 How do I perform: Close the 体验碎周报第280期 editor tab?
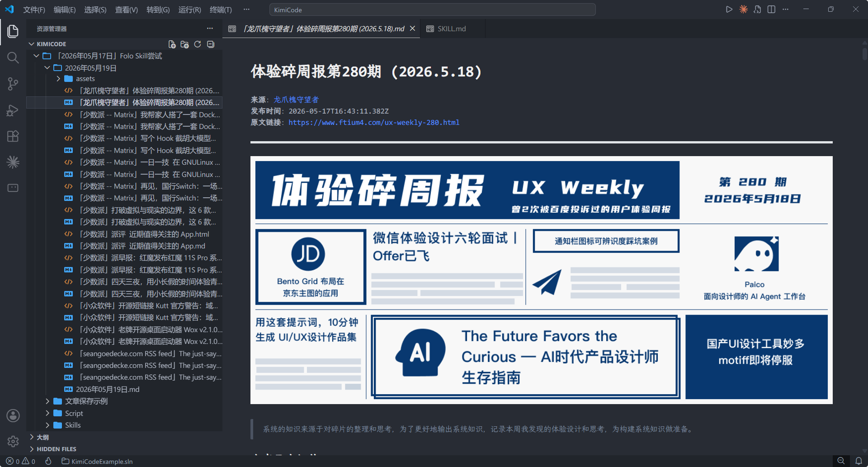point(412,29)
